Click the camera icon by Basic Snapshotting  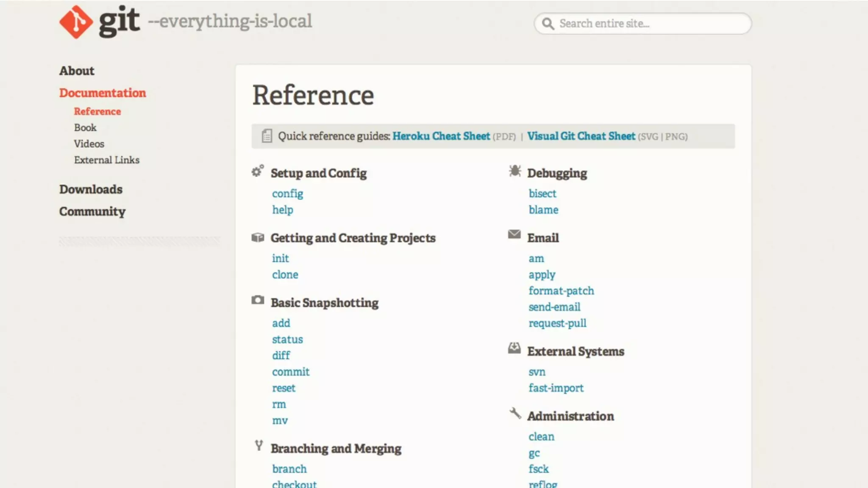click(x=257, y=300)
